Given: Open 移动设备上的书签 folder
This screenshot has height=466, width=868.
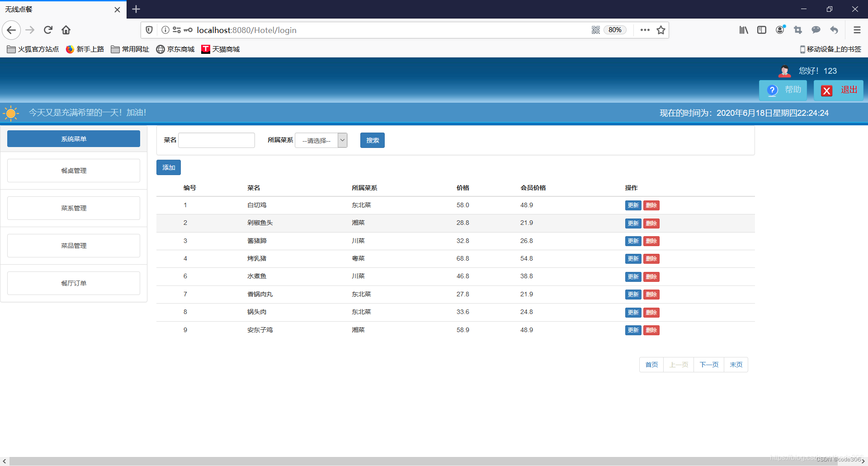Looking at the screenshot, I should (x=830, y=49).
